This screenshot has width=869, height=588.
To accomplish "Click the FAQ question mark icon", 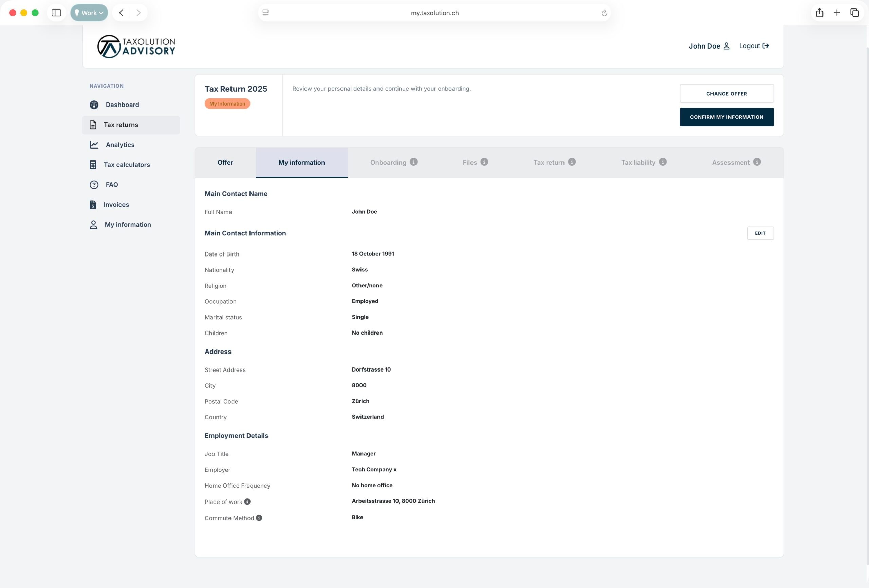I will [x=94, y=185].
